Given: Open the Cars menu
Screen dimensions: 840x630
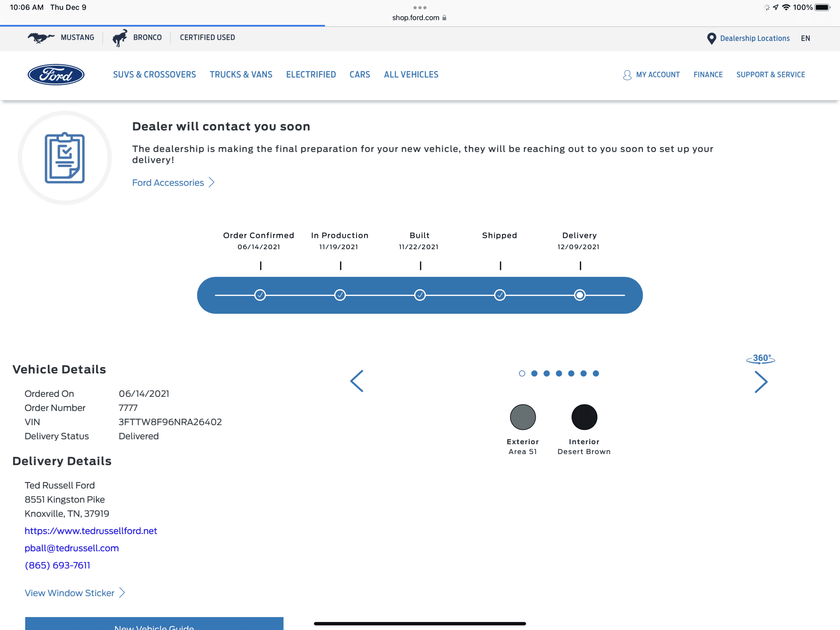Looking at the screenshot, I should (359, 75).
